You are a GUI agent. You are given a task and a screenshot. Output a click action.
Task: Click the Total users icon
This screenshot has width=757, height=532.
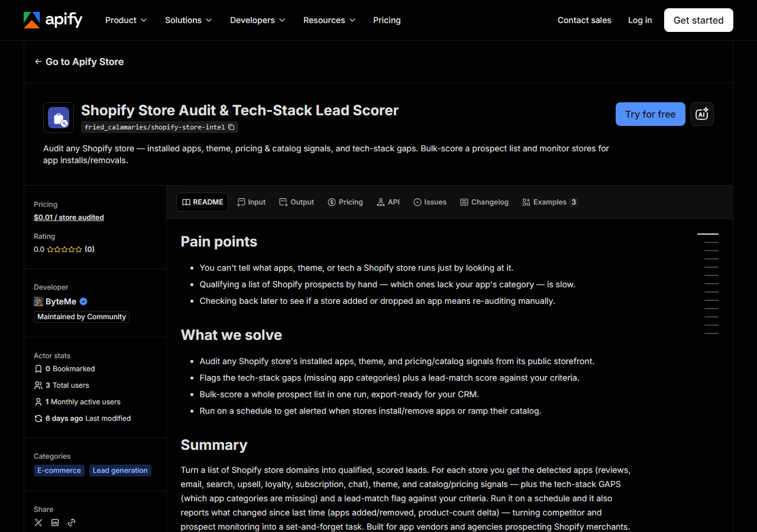click(x=38, y=385)
